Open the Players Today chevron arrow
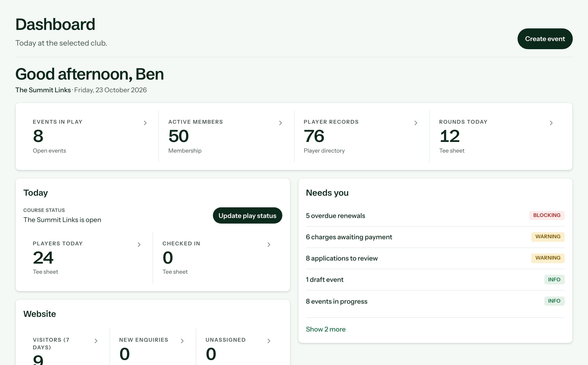The width and height of the screenshot is (588, 365). point(139,245)
